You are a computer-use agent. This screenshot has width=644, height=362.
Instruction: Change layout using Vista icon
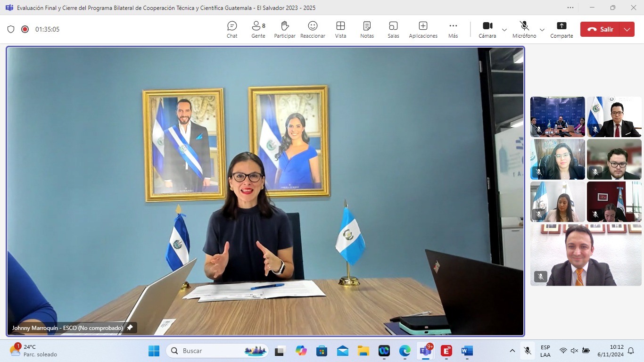coord(340,29)
